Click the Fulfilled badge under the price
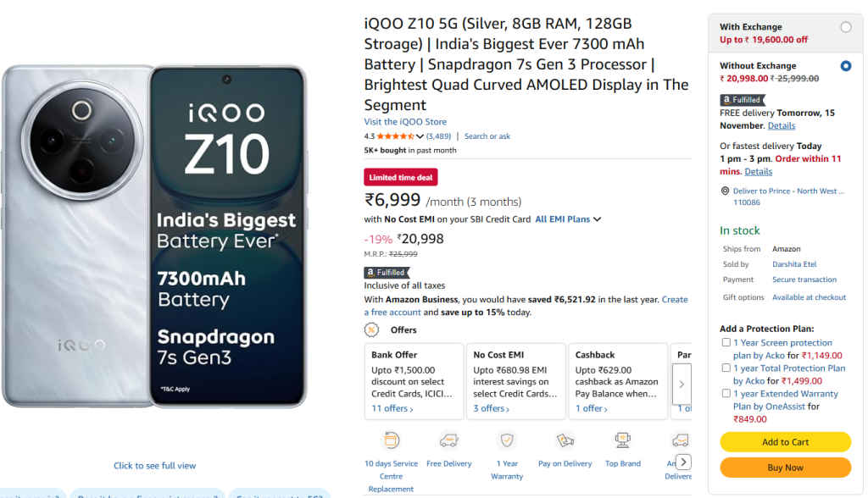 387,272
